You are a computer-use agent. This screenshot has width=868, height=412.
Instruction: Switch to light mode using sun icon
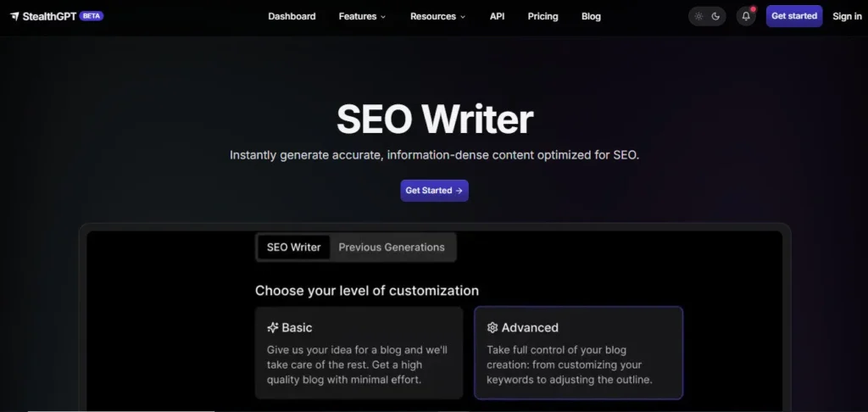(698, 16)
